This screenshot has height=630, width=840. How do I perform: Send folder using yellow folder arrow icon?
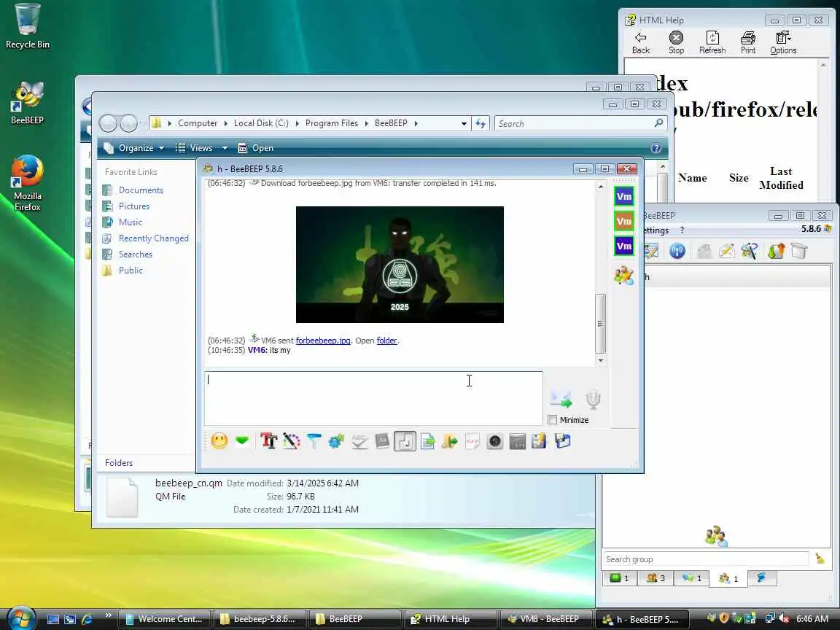coord(450,441)
